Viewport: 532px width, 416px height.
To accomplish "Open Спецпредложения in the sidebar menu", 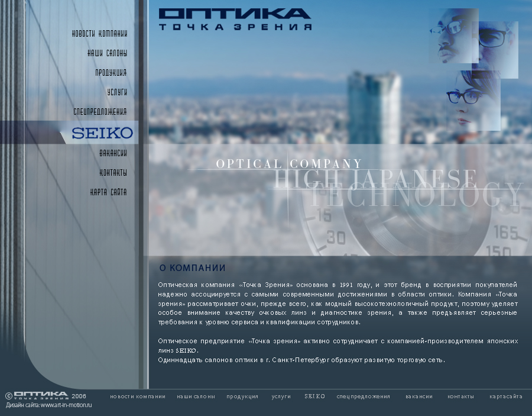I will 100,112.
